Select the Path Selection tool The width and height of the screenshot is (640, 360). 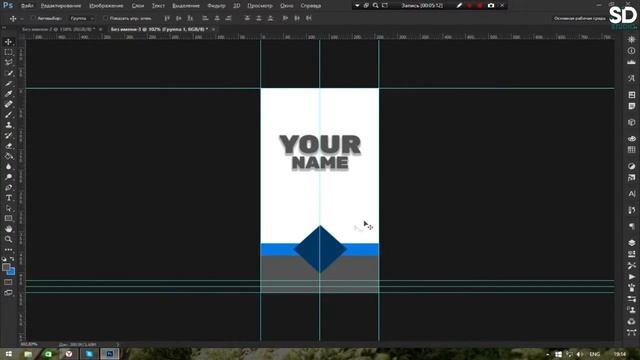[9, 208]
